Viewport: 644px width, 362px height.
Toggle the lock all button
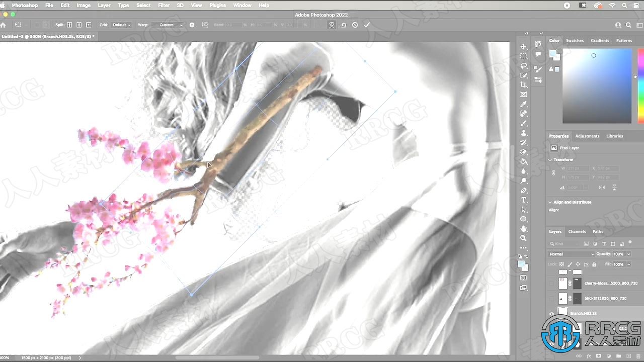[x=594, y=264]
